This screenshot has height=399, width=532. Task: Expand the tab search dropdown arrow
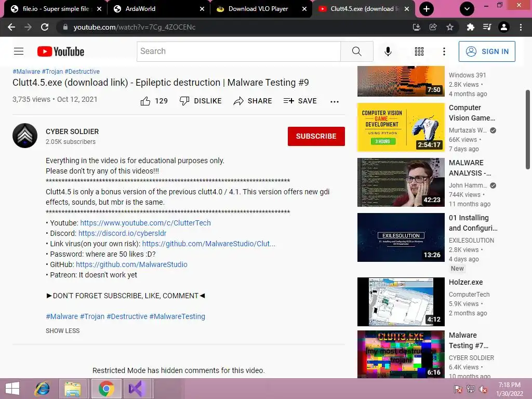(x=467, y=9)
